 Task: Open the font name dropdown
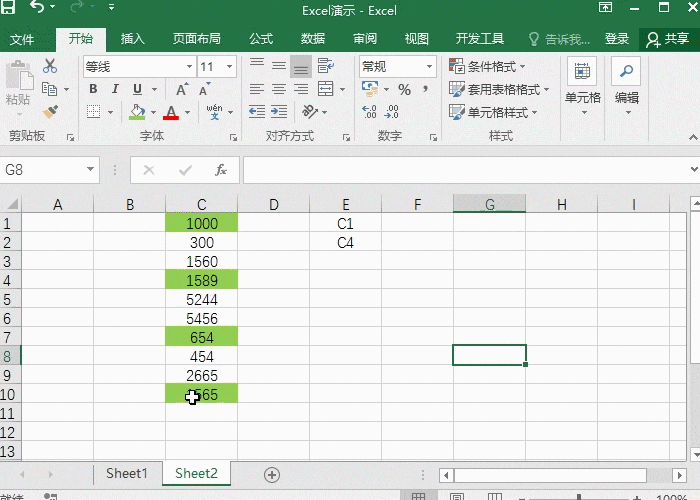pos(189,67)
